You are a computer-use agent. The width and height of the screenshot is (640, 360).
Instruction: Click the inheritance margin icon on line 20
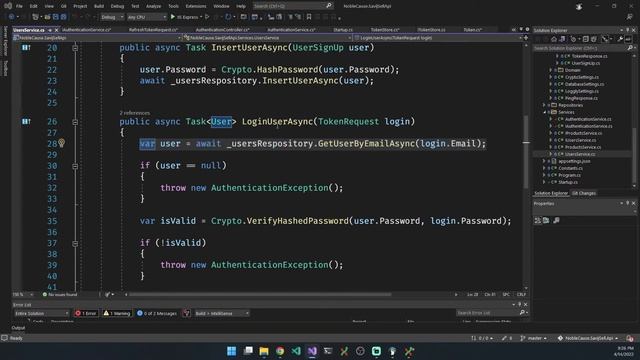[x=26, y=47]
